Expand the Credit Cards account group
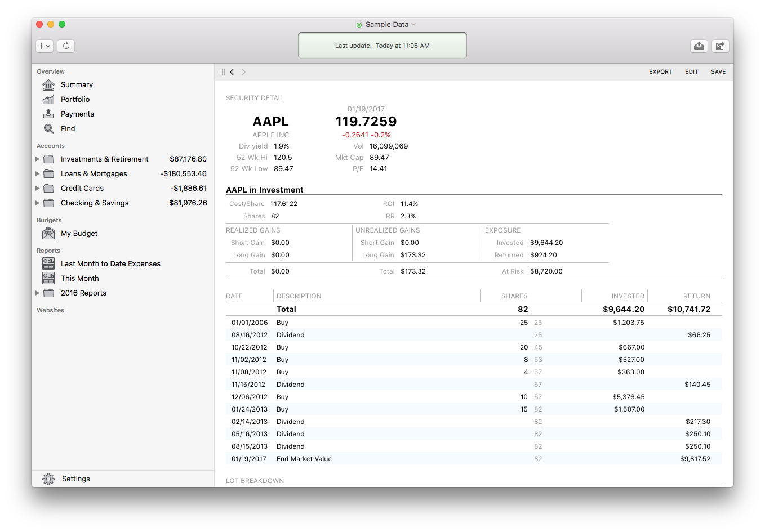765x532 pixels. (38, 189)
